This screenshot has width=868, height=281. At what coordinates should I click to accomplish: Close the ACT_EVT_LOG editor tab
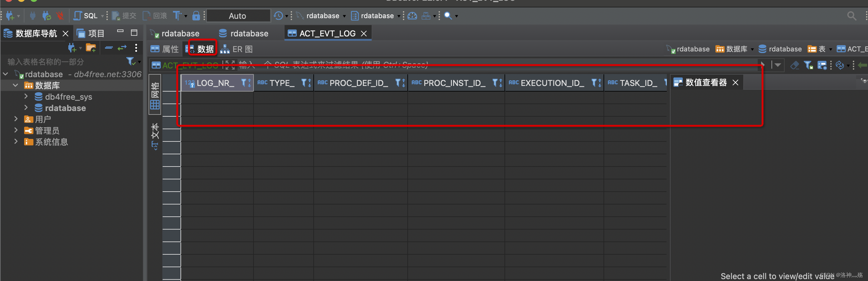[364, 33]
